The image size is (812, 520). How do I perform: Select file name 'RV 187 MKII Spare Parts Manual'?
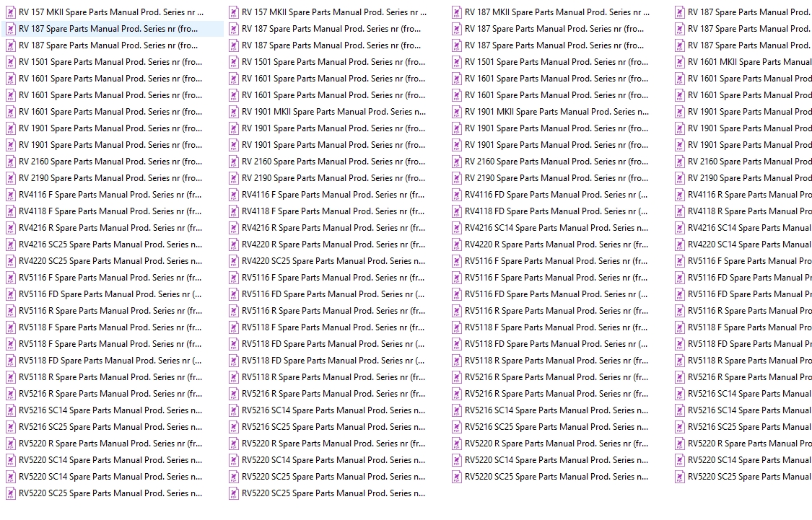tap(557, 12)
